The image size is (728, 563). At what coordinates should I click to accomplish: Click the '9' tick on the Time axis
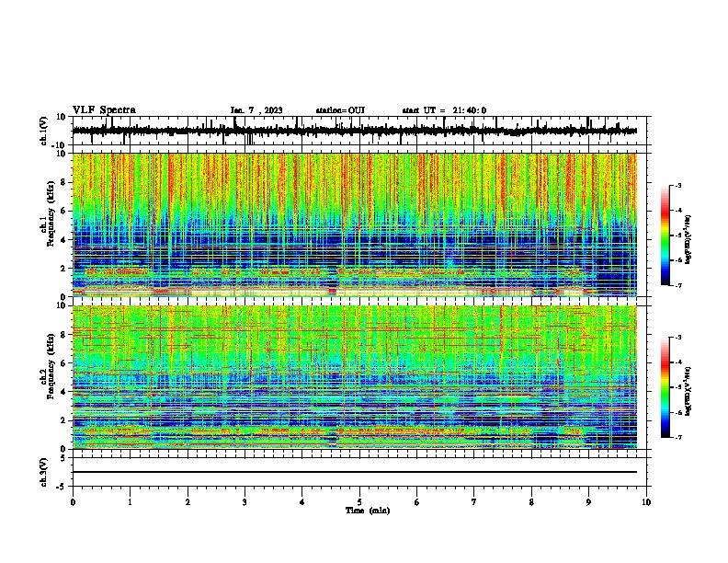(588, 502)
